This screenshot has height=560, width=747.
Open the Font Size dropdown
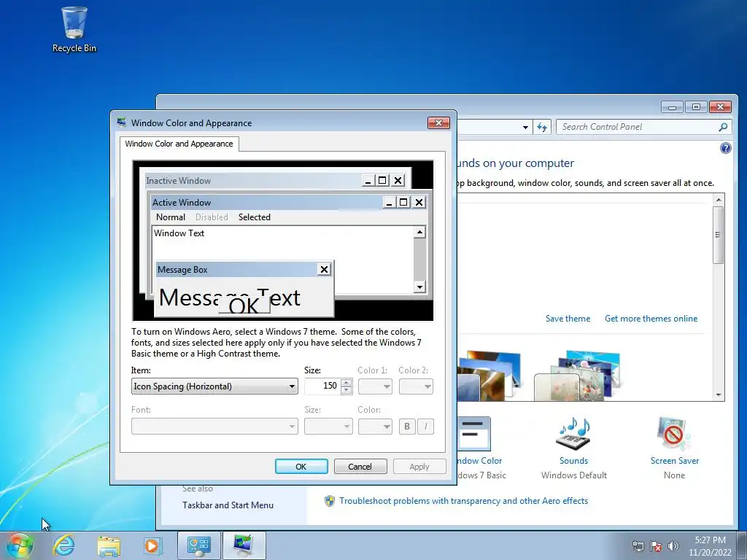tap(328, 426)
